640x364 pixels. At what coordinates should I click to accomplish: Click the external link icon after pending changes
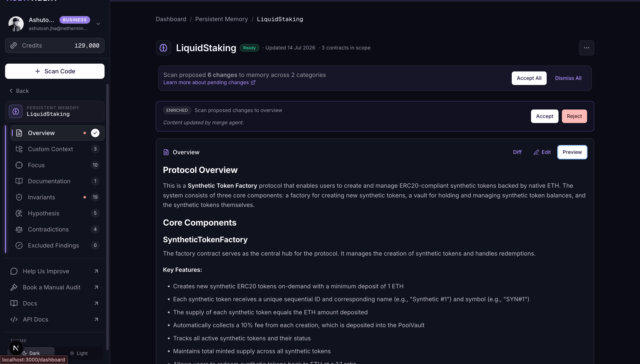pos(253,82)
